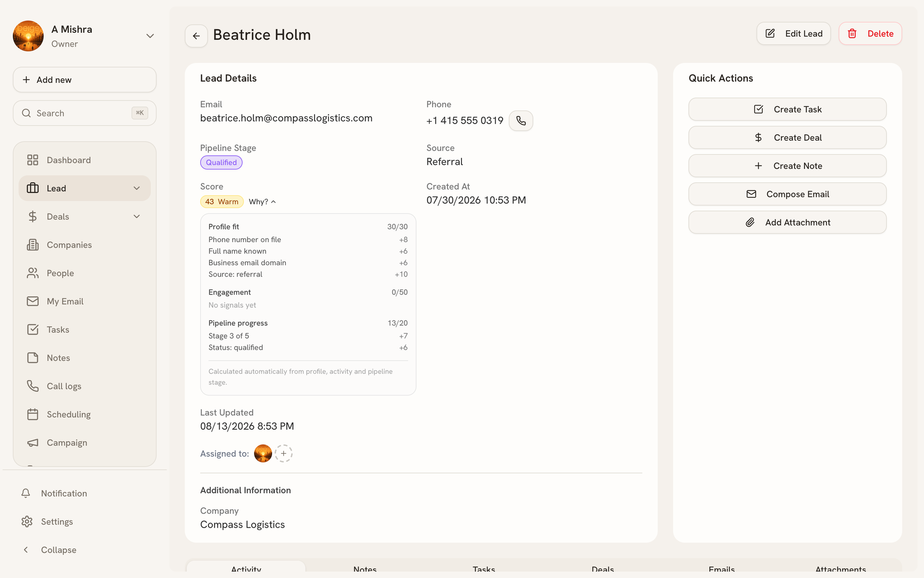Switch to the Emails tab
This screenshot has height=578, width=924.
[722, 567]
